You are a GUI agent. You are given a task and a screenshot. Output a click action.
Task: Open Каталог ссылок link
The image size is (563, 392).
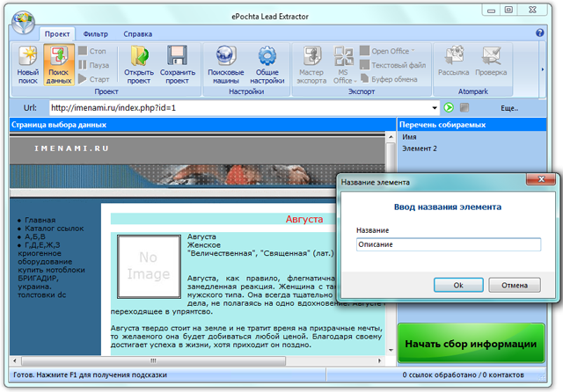click(55, 229)
